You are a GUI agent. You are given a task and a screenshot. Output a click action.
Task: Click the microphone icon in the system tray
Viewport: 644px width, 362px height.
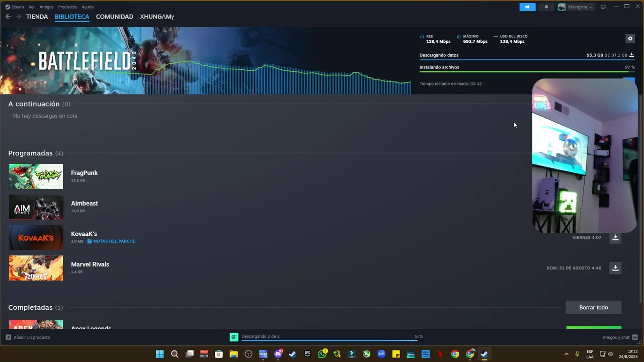click(x=577, y=354)
